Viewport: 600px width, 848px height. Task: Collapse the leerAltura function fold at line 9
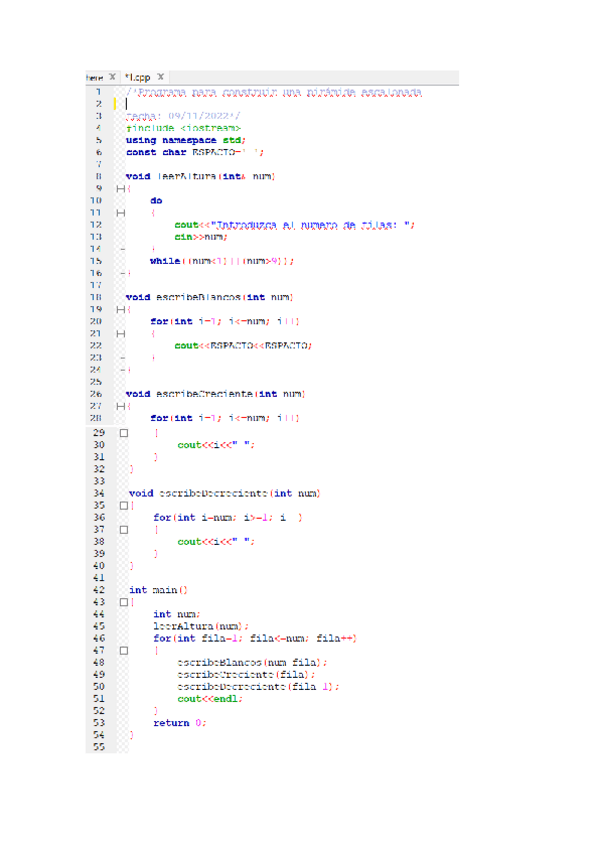pyautogui.click(x=120, y=188)
